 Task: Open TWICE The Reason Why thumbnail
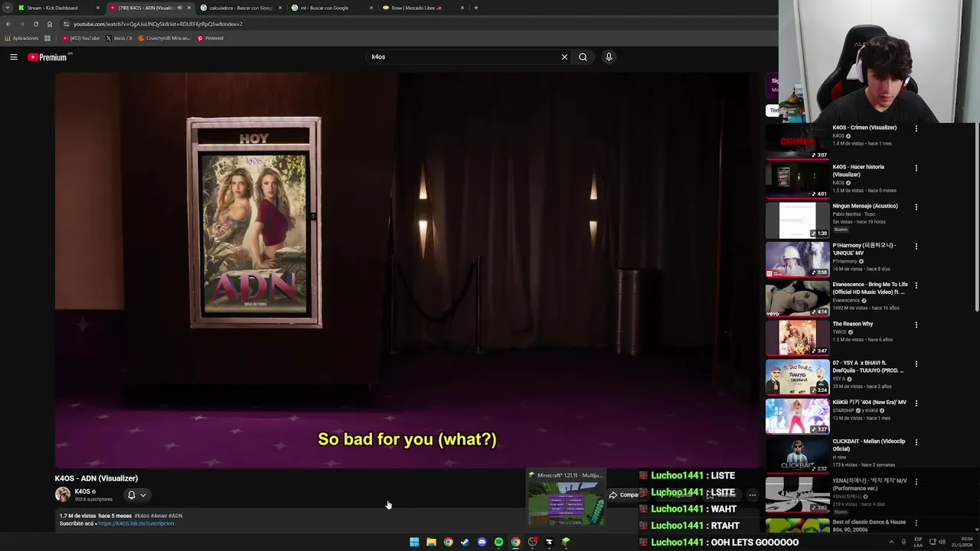797,338
